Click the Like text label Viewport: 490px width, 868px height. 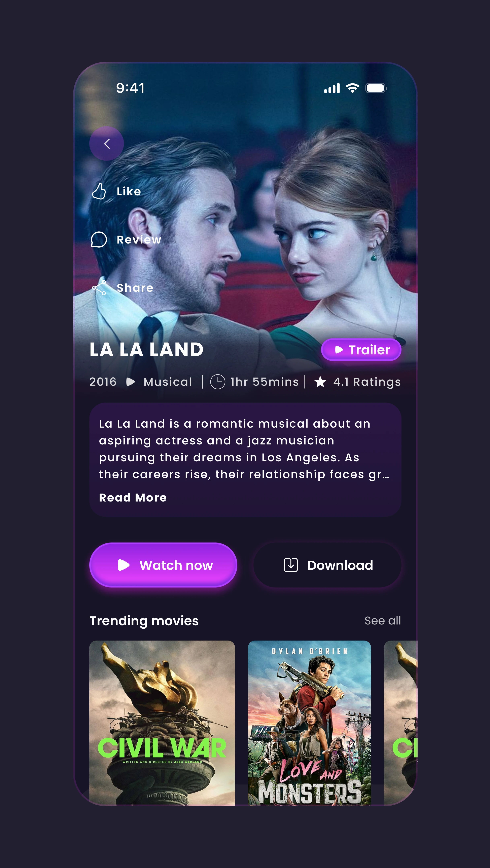(129, 191)
